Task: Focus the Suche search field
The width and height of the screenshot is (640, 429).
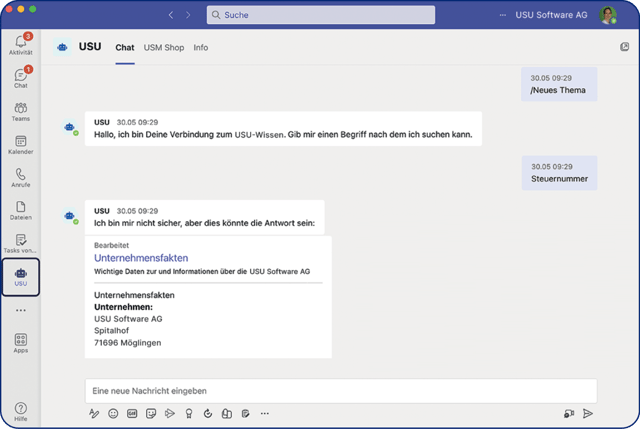Action: (321, 15)
